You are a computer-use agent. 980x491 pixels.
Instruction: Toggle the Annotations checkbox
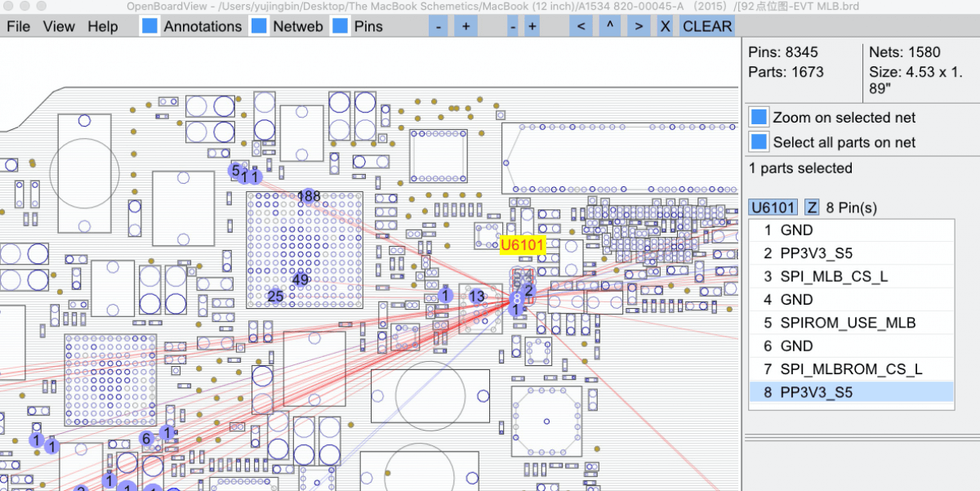click(149, 26)
